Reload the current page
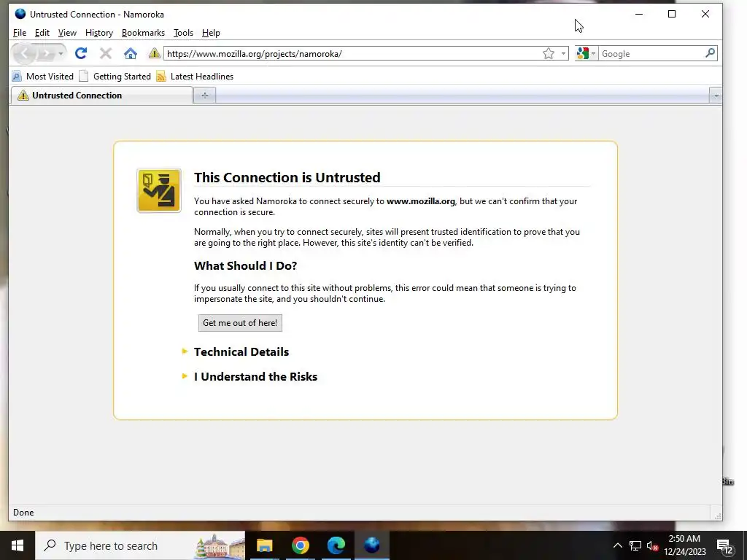Screen dimensions: 747x560 pos(80,53)
